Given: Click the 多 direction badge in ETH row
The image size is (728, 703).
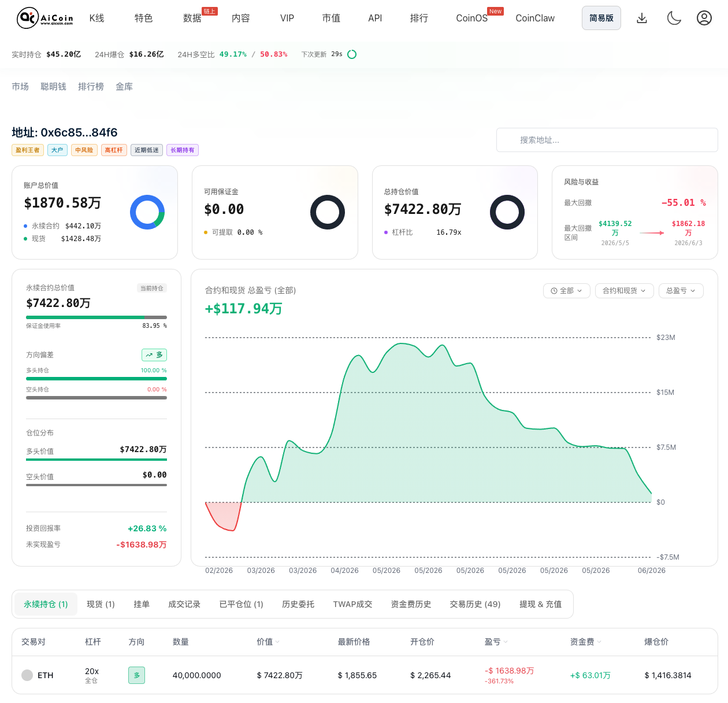Looking at the screenshot, I should point(136,675).
